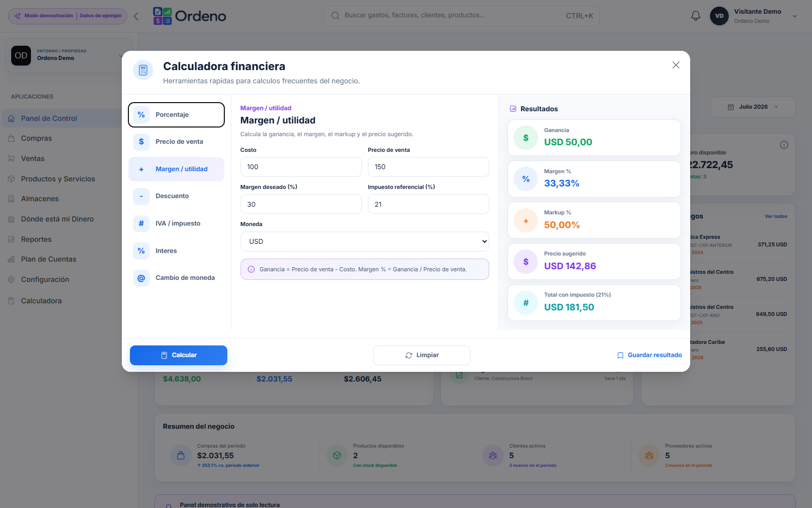This screenshot has width=812, height=508.
Task: Click the USD 142,86 suggested price value
Action: (570, 266)
